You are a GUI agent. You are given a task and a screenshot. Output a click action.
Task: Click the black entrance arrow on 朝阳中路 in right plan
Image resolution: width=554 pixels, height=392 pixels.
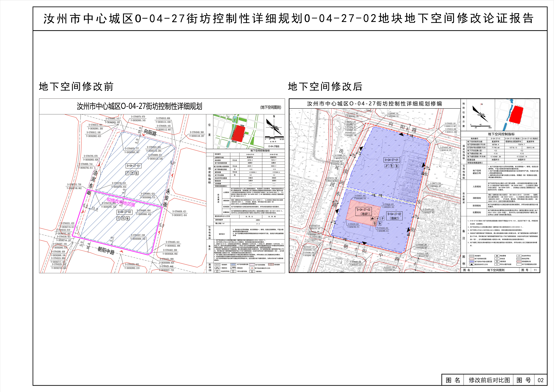[364, 243]
